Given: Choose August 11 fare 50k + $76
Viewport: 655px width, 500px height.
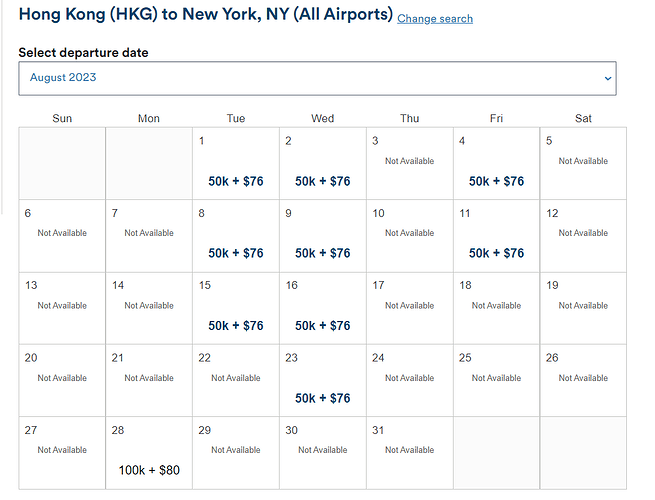Looking at the screenshot, I should coord(496,253).
